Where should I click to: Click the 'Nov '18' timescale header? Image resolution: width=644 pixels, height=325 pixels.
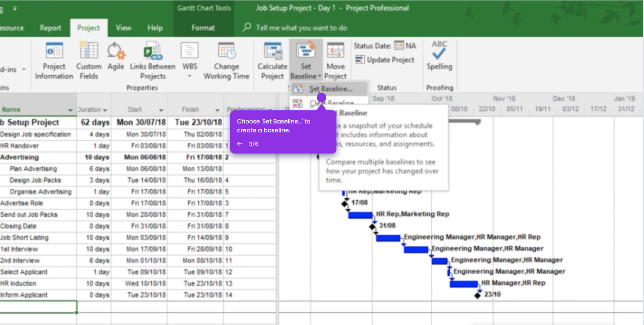coord(504,98)
